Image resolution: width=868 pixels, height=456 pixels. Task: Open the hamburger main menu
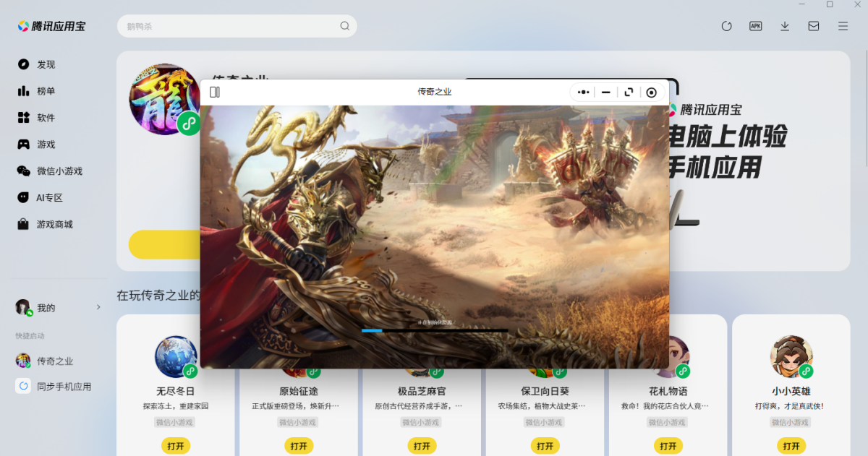coord(843,26)
